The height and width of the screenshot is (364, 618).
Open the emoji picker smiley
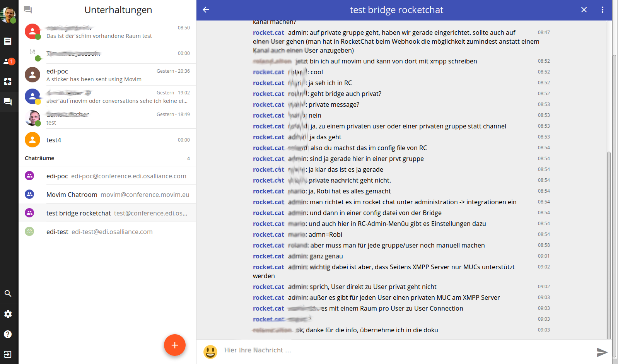pyautogui.click(x=210, y=352)
